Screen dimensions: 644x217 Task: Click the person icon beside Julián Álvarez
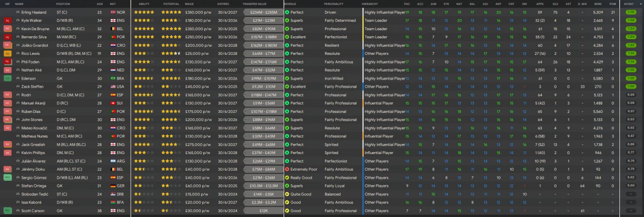(18, 161)
